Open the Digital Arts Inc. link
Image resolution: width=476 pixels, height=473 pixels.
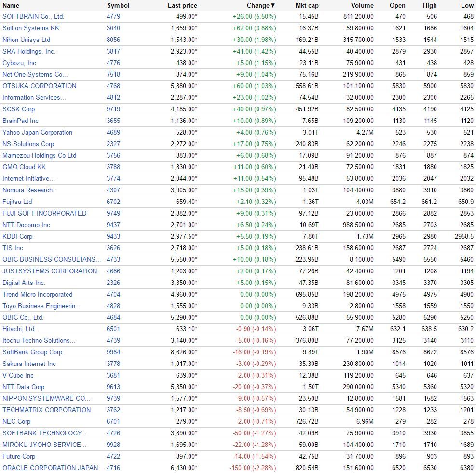coord(24,283)
